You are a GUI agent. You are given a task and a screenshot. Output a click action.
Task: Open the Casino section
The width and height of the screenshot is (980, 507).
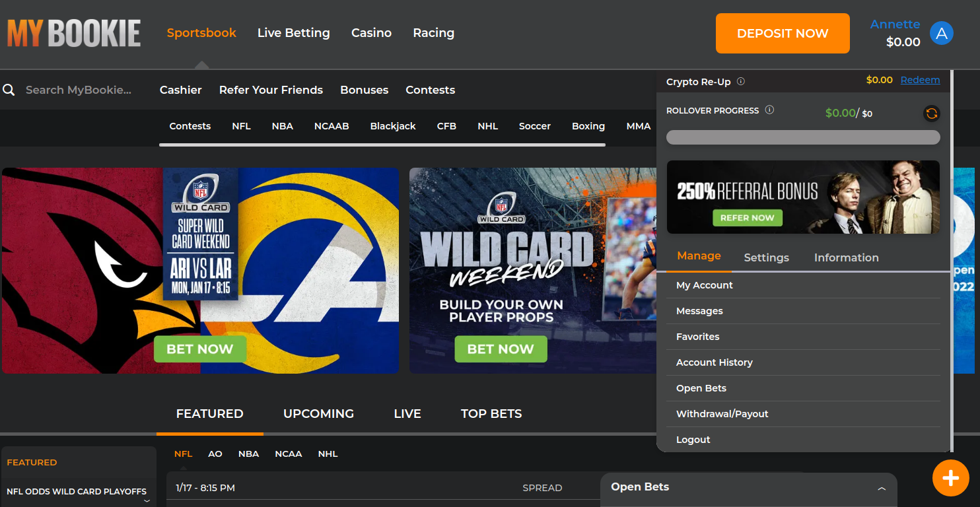click(x=371, y=33)
